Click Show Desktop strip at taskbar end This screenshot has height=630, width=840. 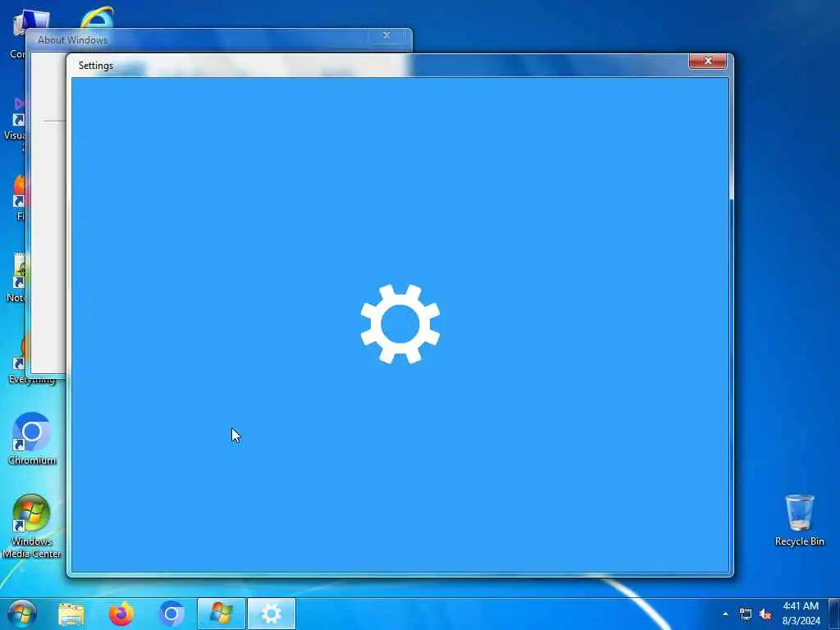[x=834, y=614]
